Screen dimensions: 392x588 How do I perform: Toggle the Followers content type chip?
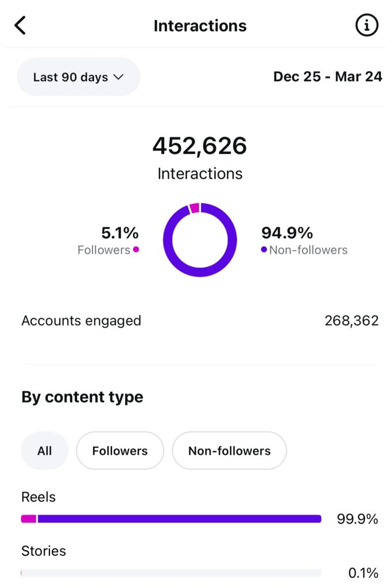pos(119,451)
